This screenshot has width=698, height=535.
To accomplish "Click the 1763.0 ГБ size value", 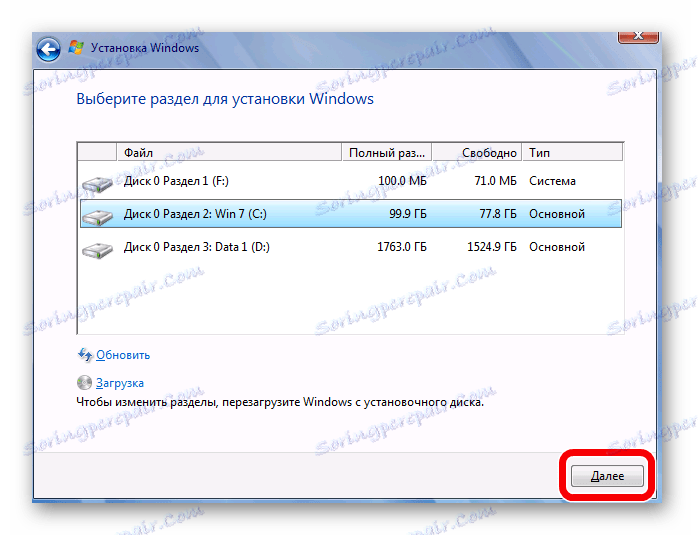I will click(x=402, y=247).
